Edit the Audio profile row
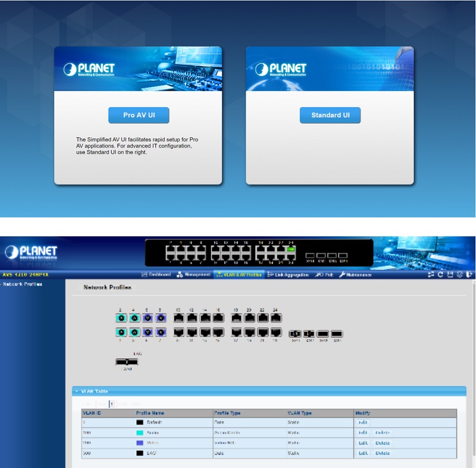This screenshot has height=468, width=476. tap(363, 432)
